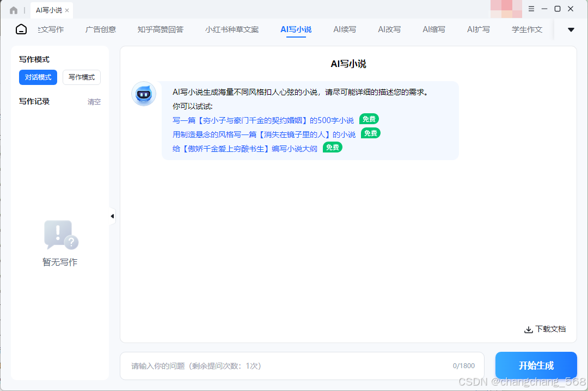This screenshot has width=588, height=391.
Task: Click the 暂无写作 empty-state icon
Action: 61,235
